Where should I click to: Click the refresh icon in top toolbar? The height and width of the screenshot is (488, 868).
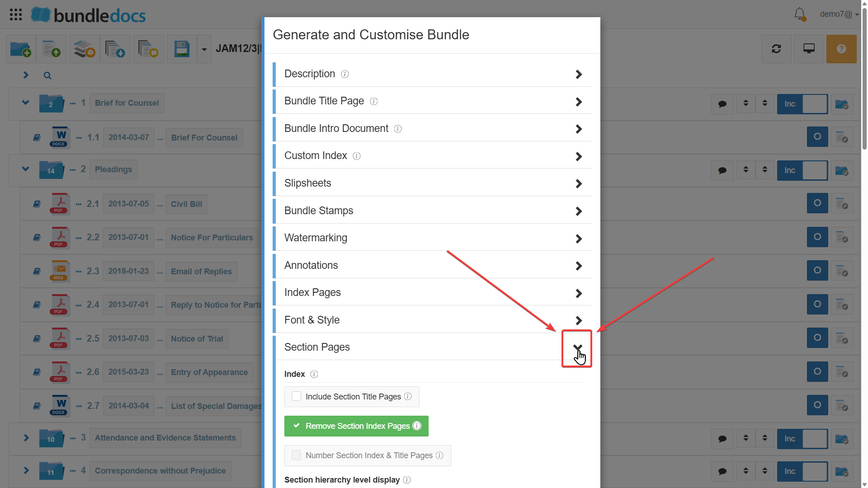[776, 49]
